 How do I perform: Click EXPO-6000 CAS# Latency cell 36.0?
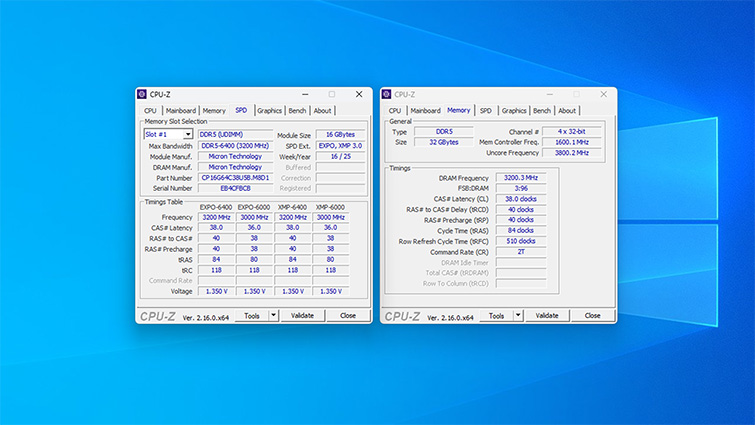[254, 228]
